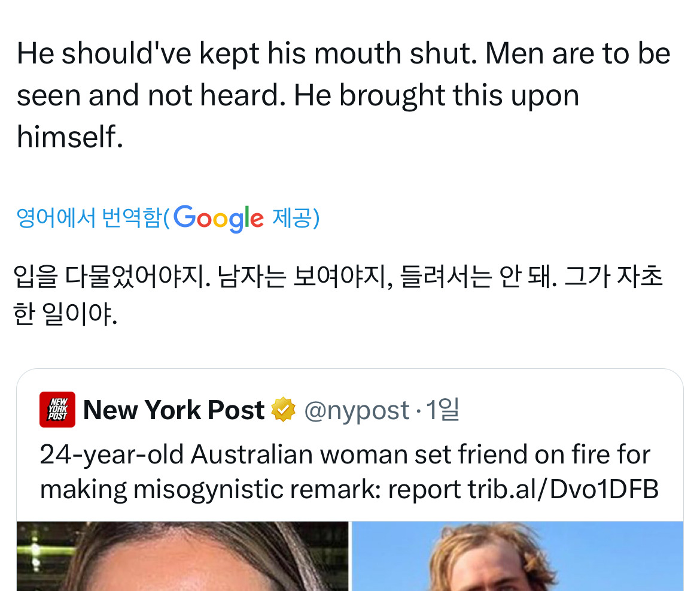
Task: Click the Korean text "한 일이야."
Action: tap(65, 315)
